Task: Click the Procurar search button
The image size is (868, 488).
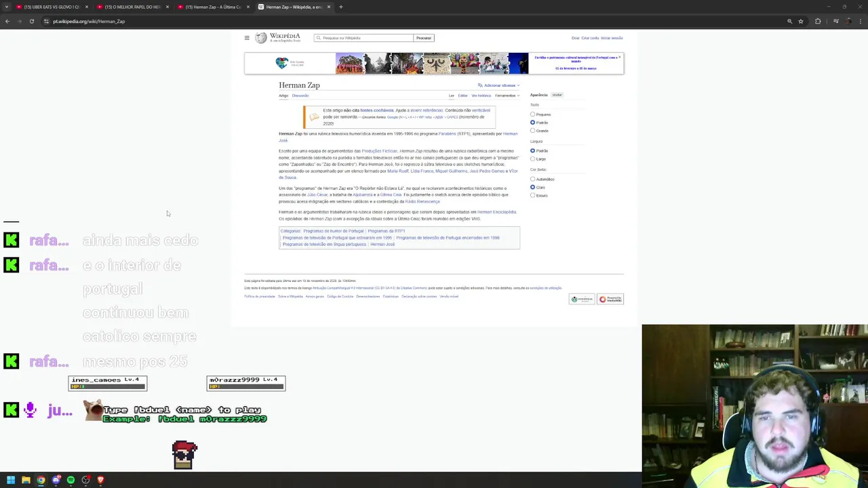Action: click(x=424, y=38)
